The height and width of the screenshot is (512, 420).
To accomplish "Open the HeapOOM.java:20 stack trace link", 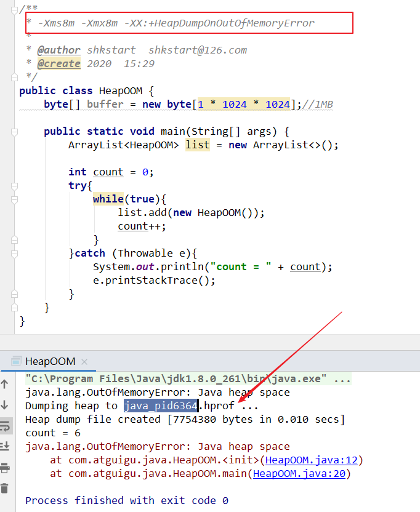I will pyautogui.click(x=299, y=473).
